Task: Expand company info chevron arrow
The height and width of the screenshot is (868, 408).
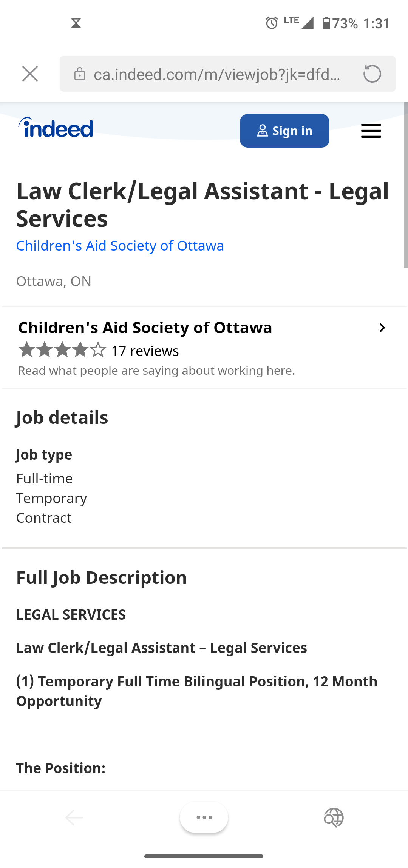Action: click(x=382, y=328)
